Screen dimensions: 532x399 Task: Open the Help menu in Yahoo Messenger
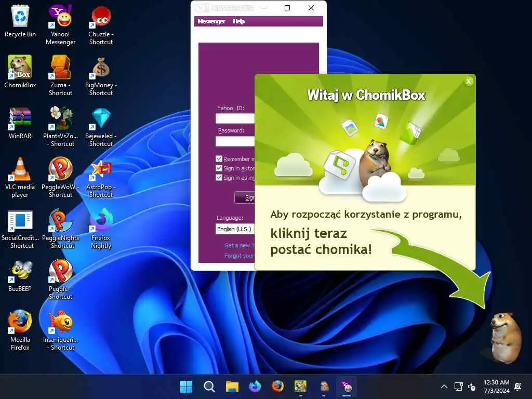pos(238,21)
